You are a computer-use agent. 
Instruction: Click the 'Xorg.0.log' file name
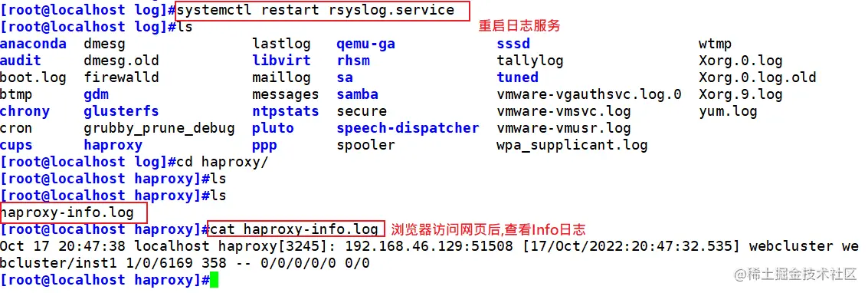tap(741, 61)
